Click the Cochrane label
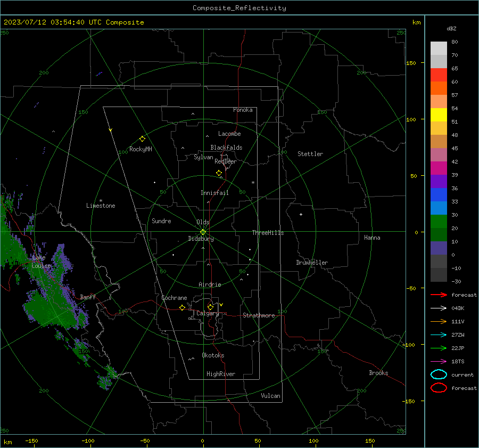This screenshot has width=479, height=448. coord(174,298)
